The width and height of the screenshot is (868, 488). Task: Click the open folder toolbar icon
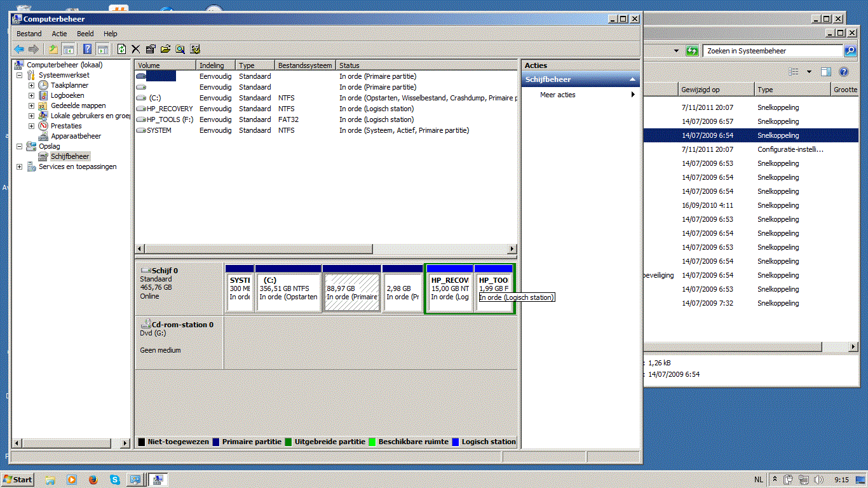click(x=165, y=49)
